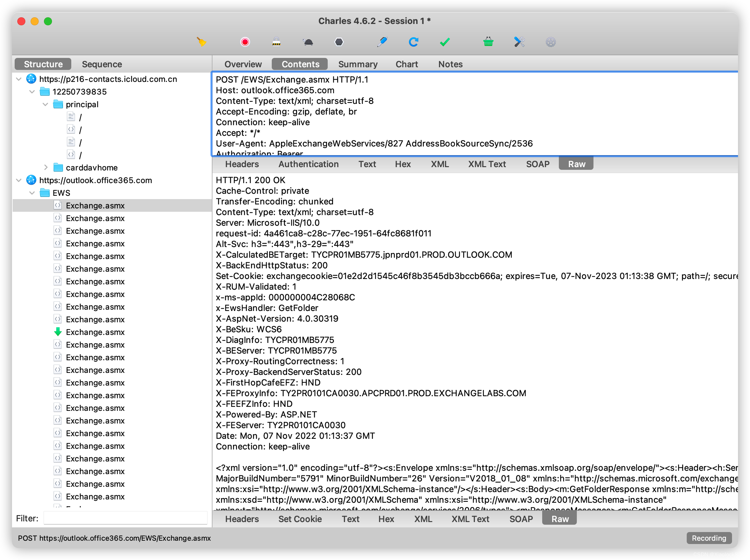Switch to the Sequence view tab
Image resolution: width=750 pixels, height=560 pixels.
point(102,64)
